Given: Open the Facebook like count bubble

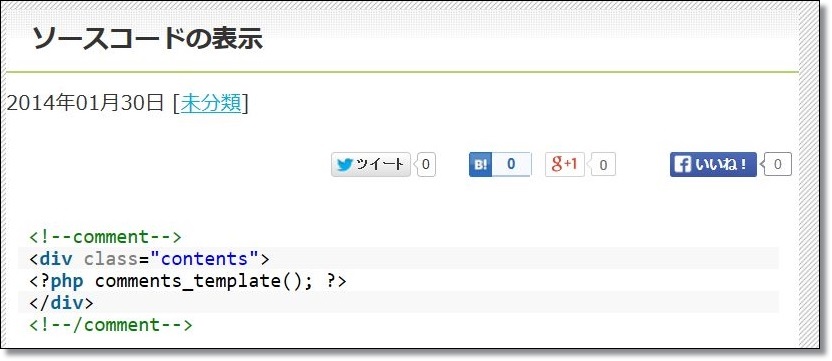Looking at the screenshot, I should click(x=777, y=165).
